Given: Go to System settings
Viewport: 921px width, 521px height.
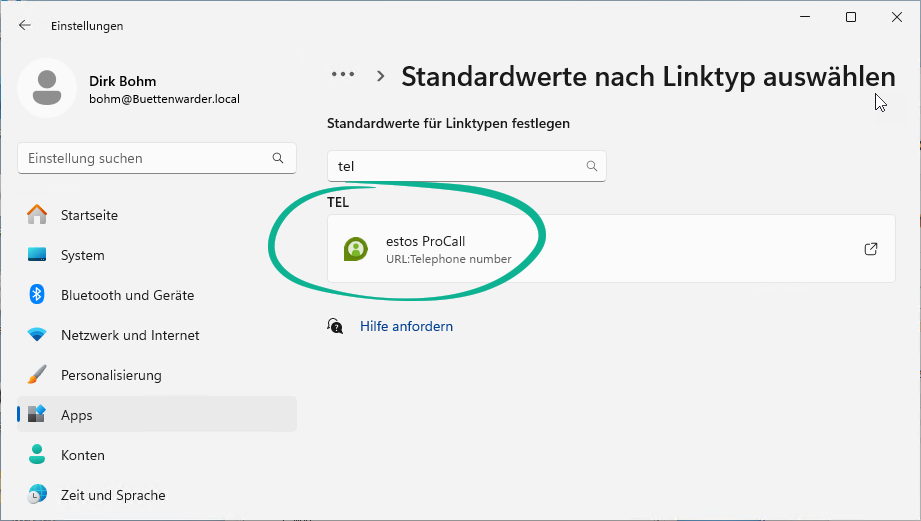Looking at the screenshot, I should click(82, 255).
